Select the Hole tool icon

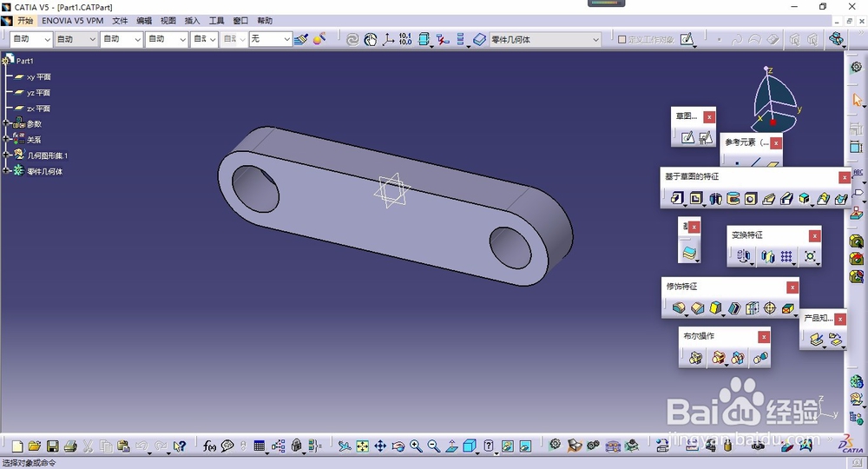(751, 198)
